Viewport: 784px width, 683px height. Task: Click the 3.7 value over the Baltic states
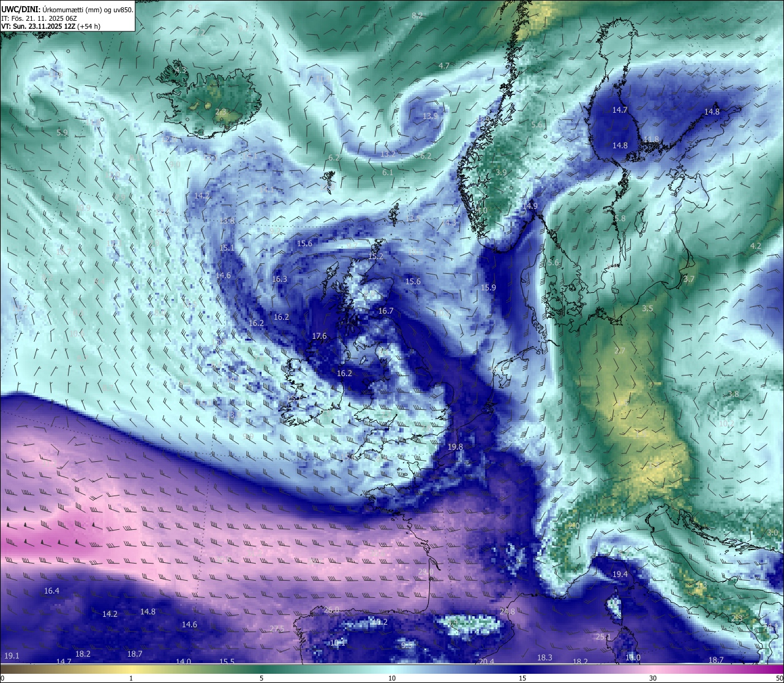(689, 279)
